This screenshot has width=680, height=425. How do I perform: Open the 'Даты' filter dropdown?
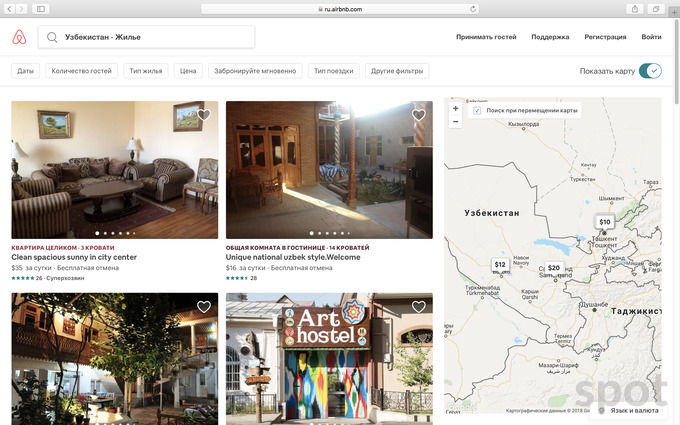(x=25, y=71)
